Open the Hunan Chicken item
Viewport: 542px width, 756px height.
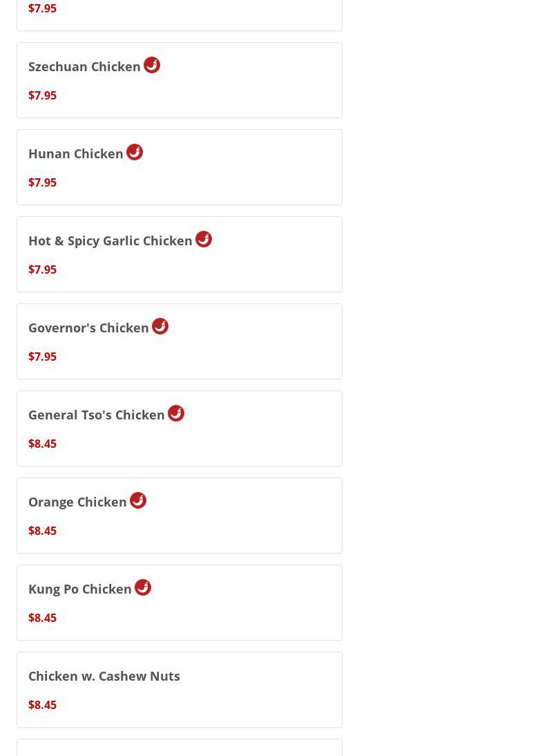click(x=76, y=154)
